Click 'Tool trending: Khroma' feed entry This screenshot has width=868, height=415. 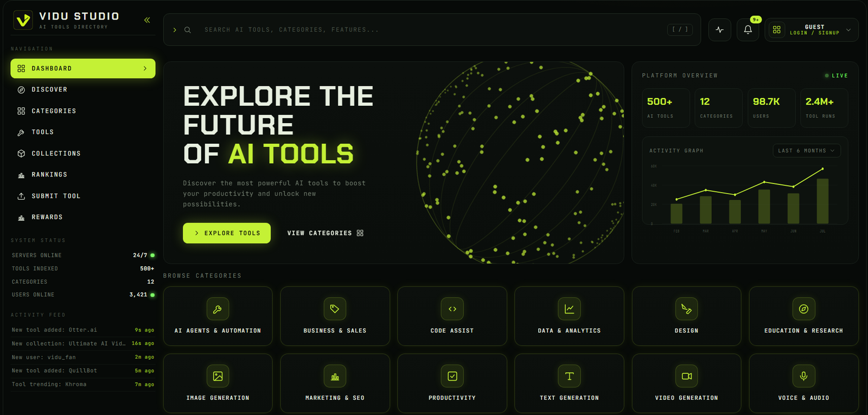[83, 384]
